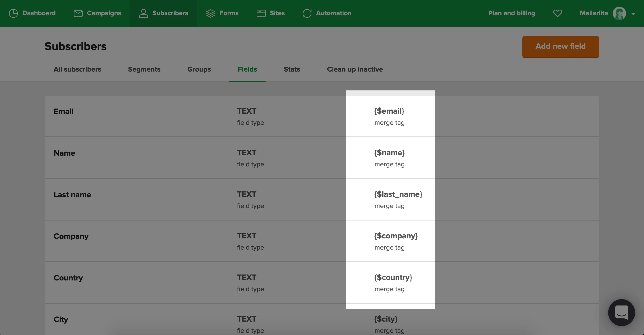Screen dimensions: 644x335
Task: Click the Forms layers icon
Action: [x=210, y=13]
